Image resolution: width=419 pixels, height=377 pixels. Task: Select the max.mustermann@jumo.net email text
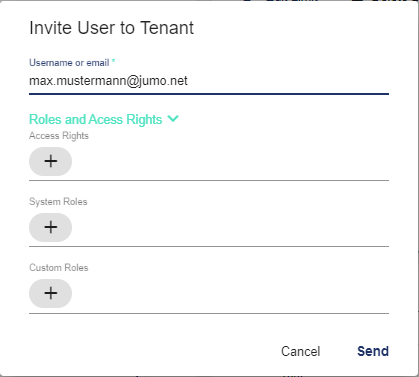(108, 81)
